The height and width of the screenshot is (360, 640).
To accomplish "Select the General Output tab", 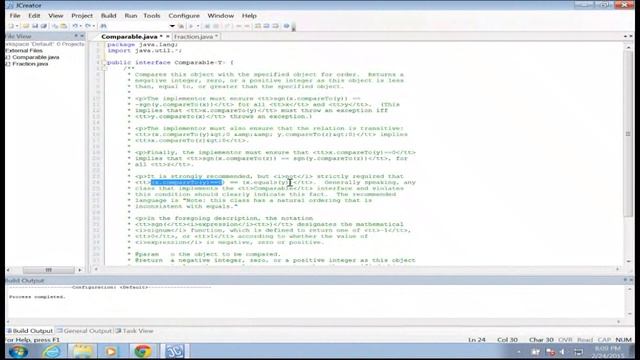I will tap(84, 331).
